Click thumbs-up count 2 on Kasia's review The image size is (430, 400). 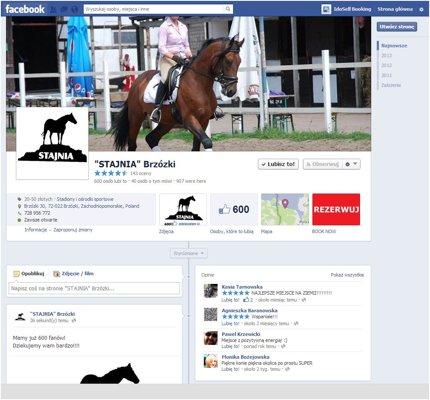(248, 300)
